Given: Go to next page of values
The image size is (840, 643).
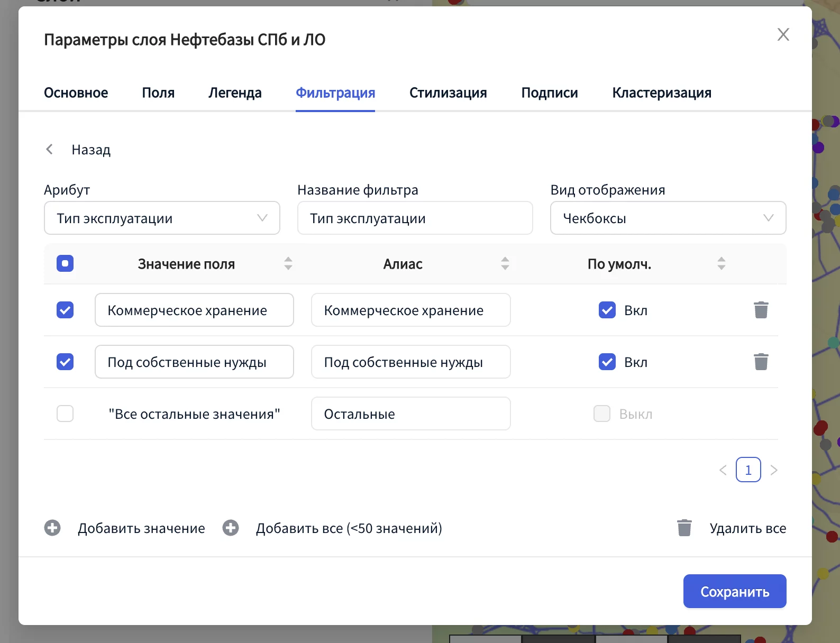Looking at the screenshot, I should [774, 470].
